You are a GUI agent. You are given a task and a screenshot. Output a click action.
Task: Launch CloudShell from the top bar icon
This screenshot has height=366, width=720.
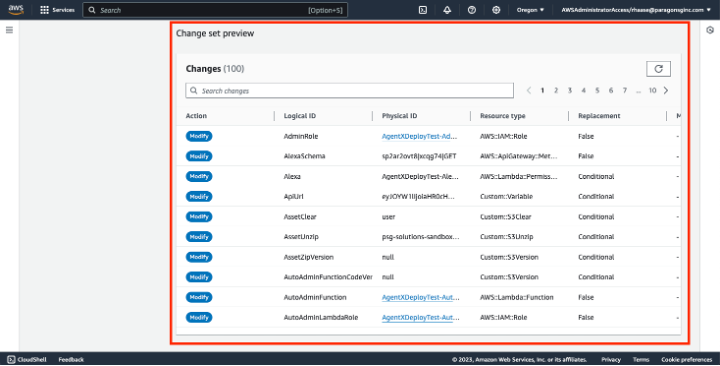click(x=422, y=10)
